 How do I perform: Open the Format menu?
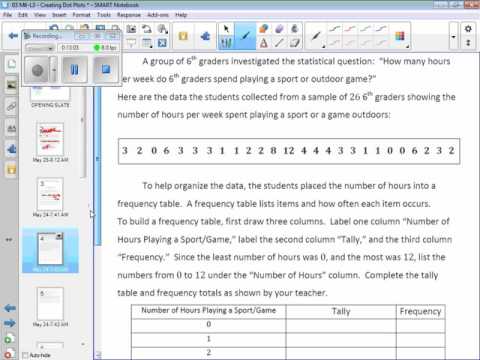pyautogui.click(x=81, y=15)
